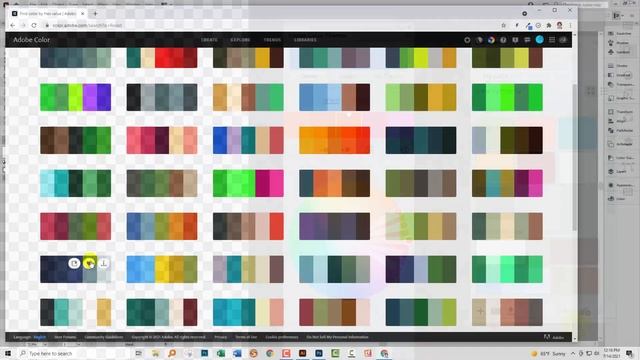
Task: Open the Gradient panel in Illustrator window
Action: pos(620,75)
